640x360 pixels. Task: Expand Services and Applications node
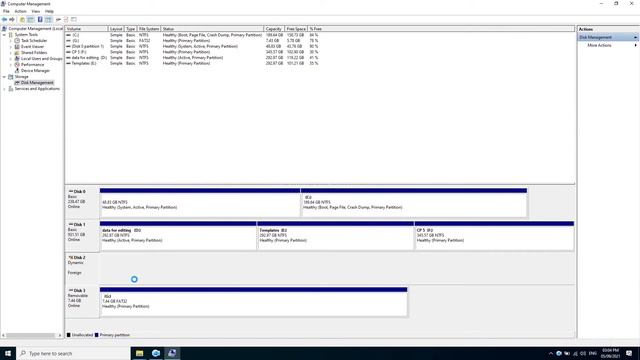(x=4, y=89)
